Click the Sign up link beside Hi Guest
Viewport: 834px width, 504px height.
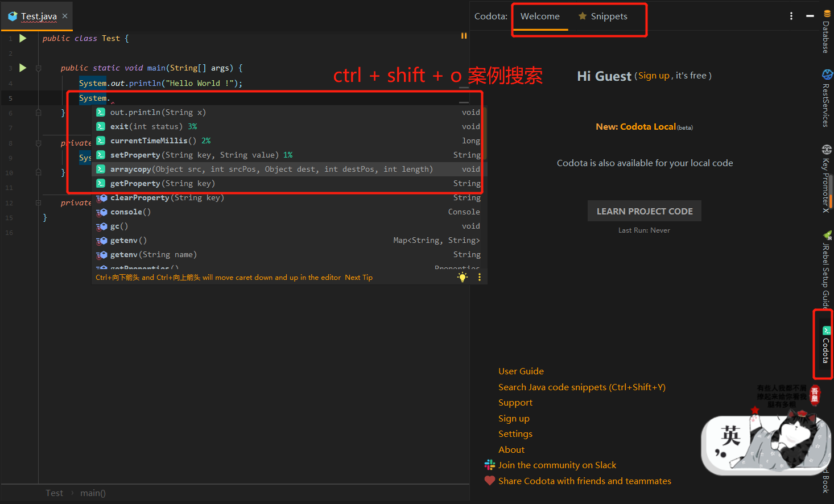(x=654, y=76)
